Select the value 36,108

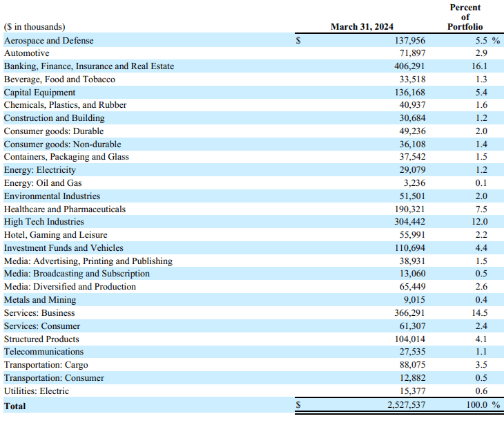(x=412, y=144)
